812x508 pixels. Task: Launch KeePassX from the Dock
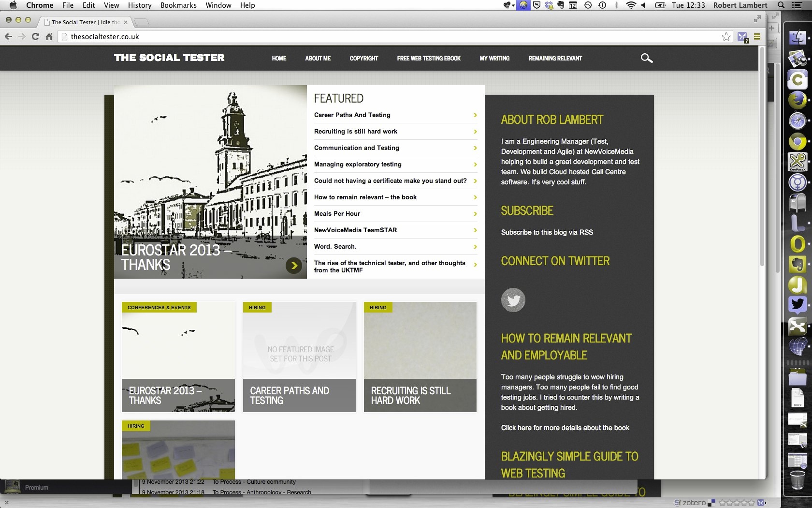click(x=797, y=162)
